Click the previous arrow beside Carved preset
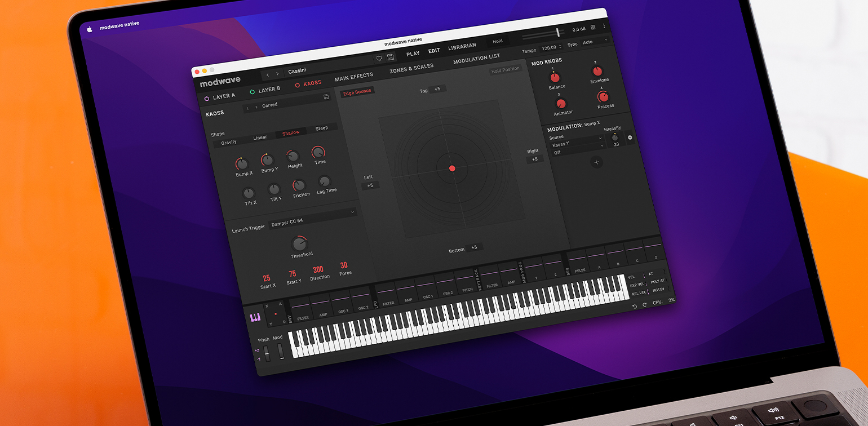Viewport: 868px width, 426px height. pos(247,108)
